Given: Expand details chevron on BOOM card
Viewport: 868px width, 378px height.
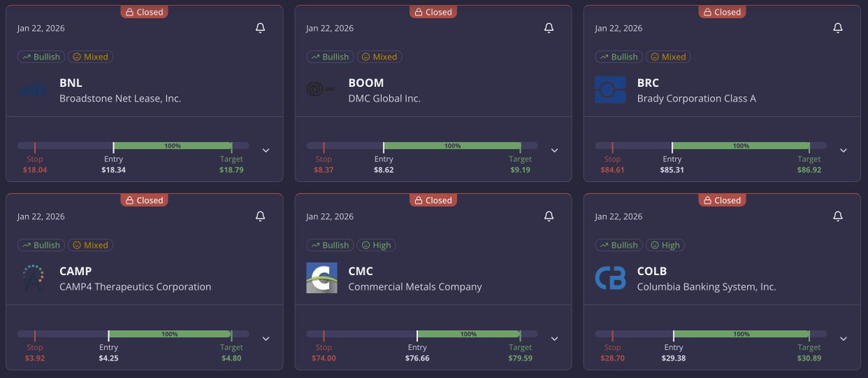Looking at the screenshot, I should coord(554,151).
